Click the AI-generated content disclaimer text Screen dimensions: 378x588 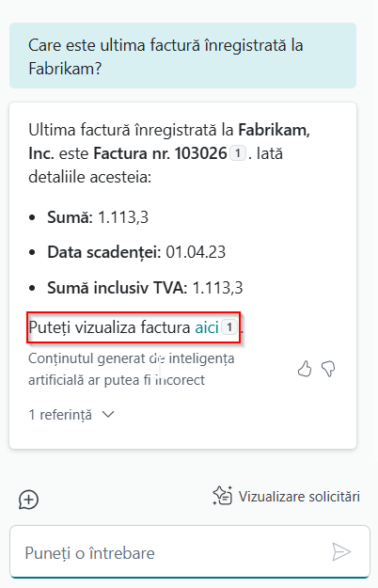tap(132, 369)
